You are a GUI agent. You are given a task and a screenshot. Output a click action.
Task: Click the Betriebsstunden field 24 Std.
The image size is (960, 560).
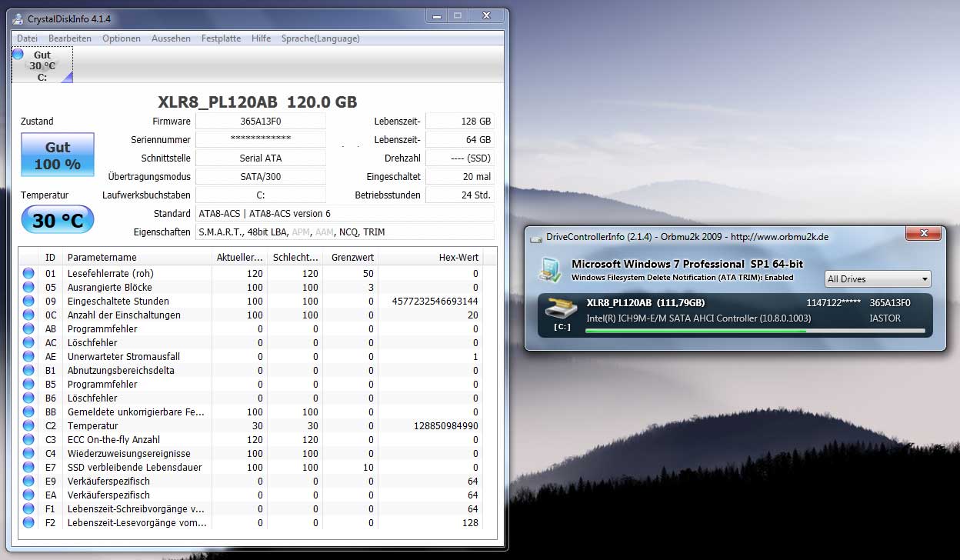(460, 195)
